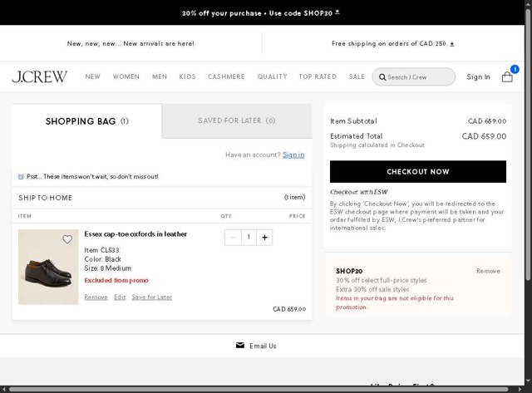
Task: Click the SHIP TO HOME heading
Action: [45, 198]
